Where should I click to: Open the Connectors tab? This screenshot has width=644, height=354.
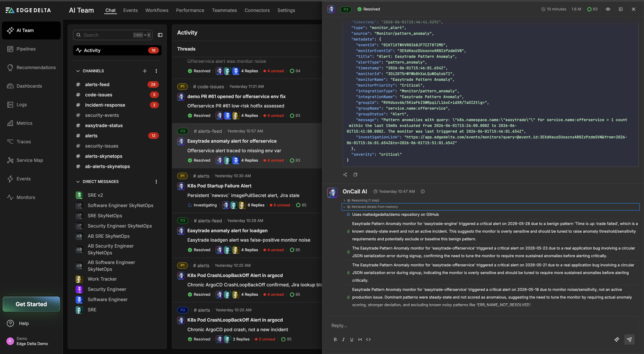click(x=257, y=10)
